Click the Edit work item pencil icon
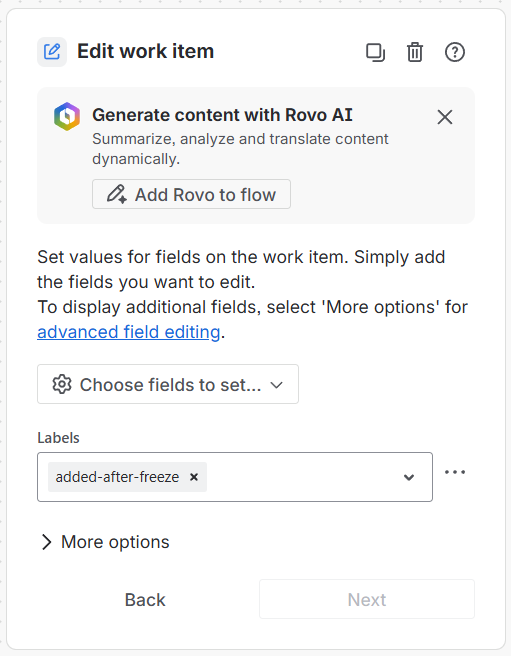This screenshot has height=656, width=511. (52, 52)
